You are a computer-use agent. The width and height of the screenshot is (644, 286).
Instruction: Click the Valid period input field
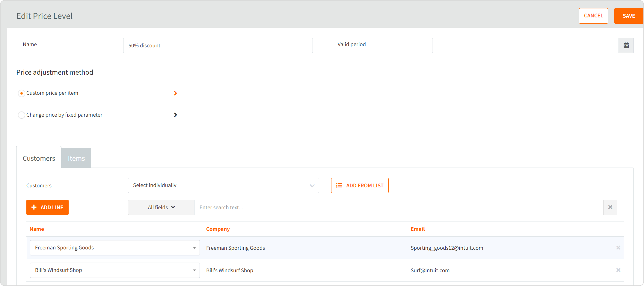[525, 46]
